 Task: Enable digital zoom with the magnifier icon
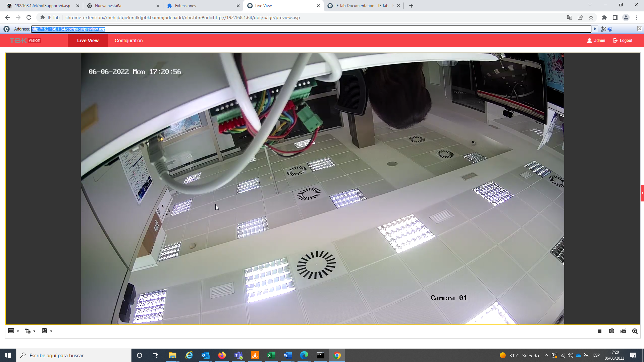[x=635, y=331]
